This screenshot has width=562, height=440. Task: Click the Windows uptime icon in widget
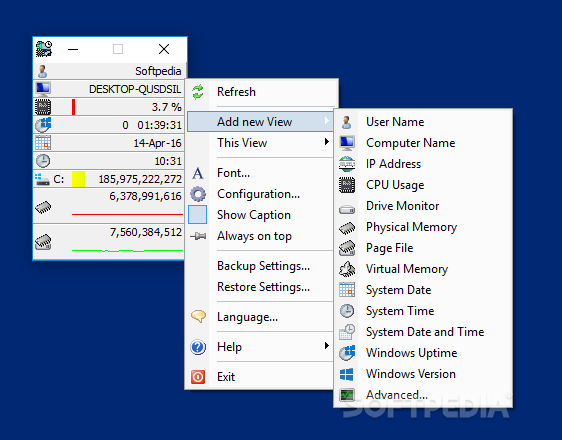coord(43,125)
